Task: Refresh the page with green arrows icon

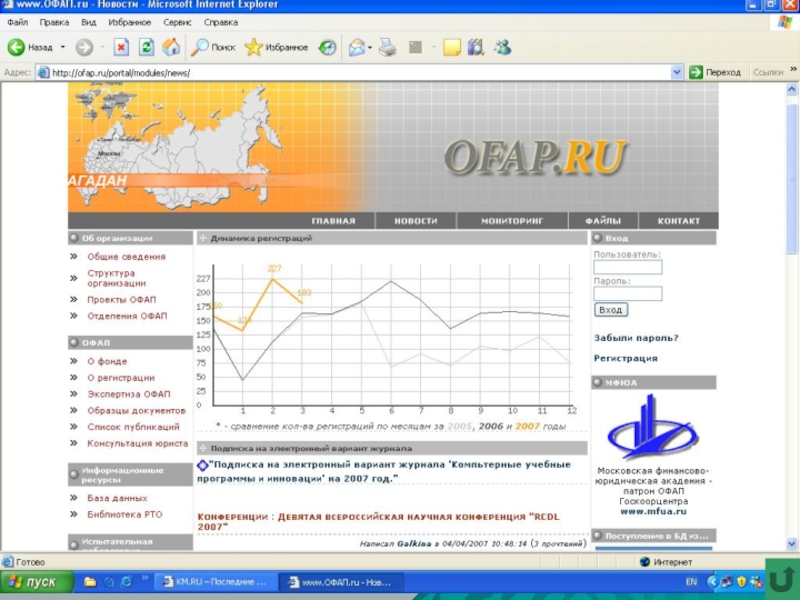Action: point(146,47)
